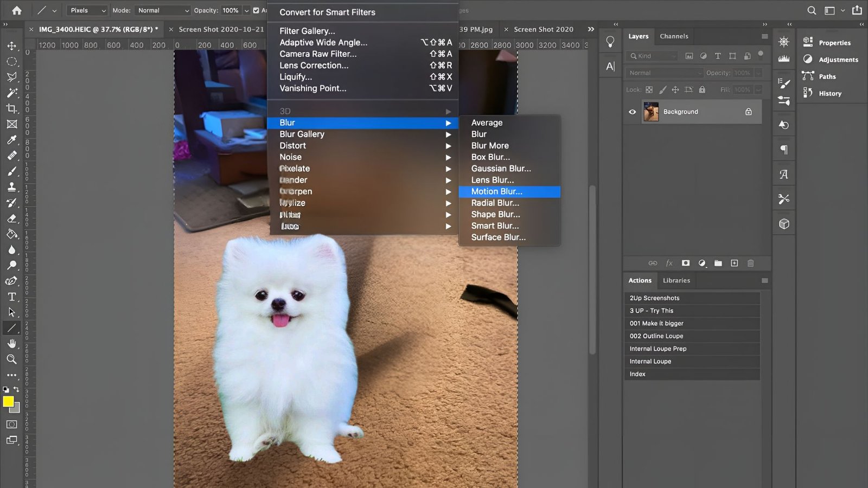Select the Path Selection tool
The width and height of the screenshot is (868, 488).
(11, 312)
